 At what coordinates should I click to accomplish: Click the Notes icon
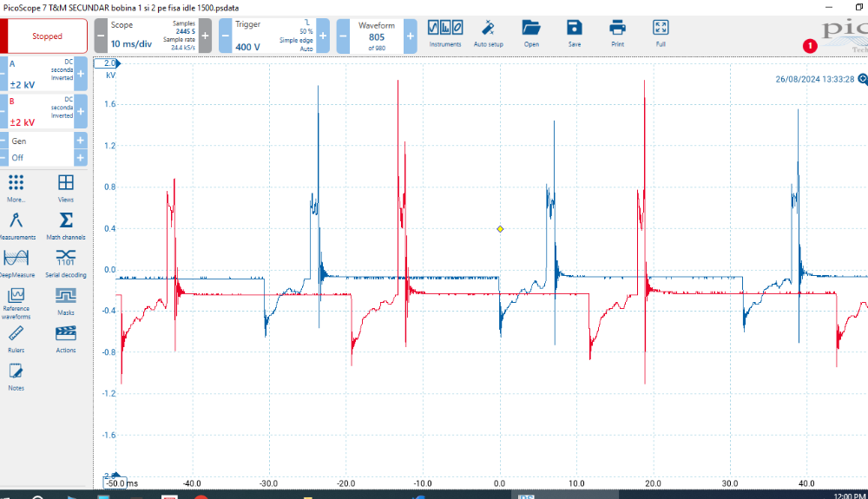pos(16,375)
